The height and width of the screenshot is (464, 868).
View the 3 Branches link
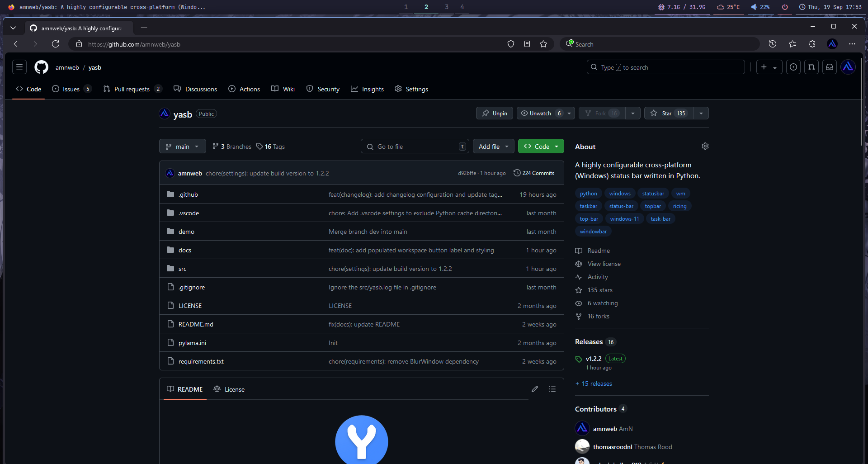pyautogui.click(x=232, y=146)
